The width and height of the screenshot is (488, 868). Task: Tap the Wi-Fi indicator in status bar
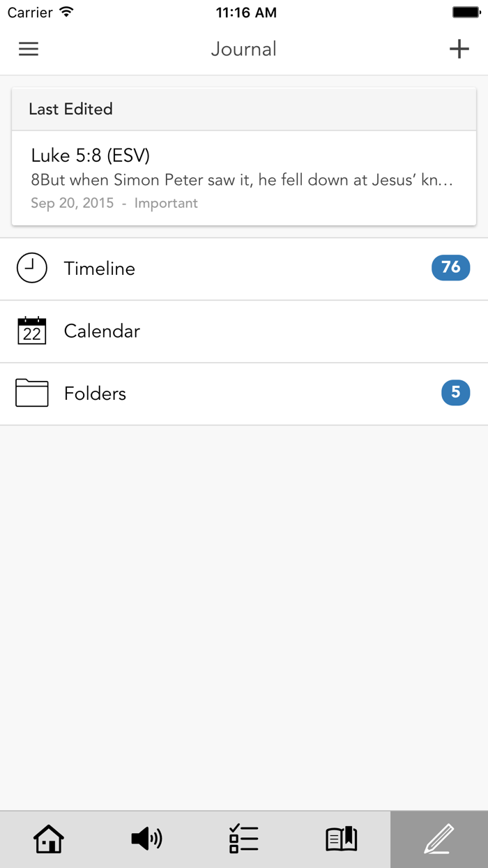[64, 11]
